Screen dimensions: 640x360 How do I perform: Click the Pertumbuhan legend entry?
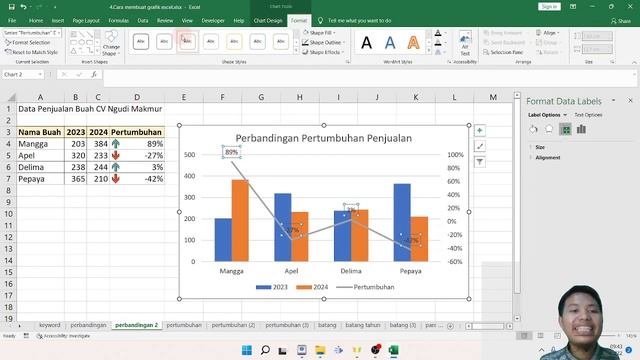[x=365, y=287]
